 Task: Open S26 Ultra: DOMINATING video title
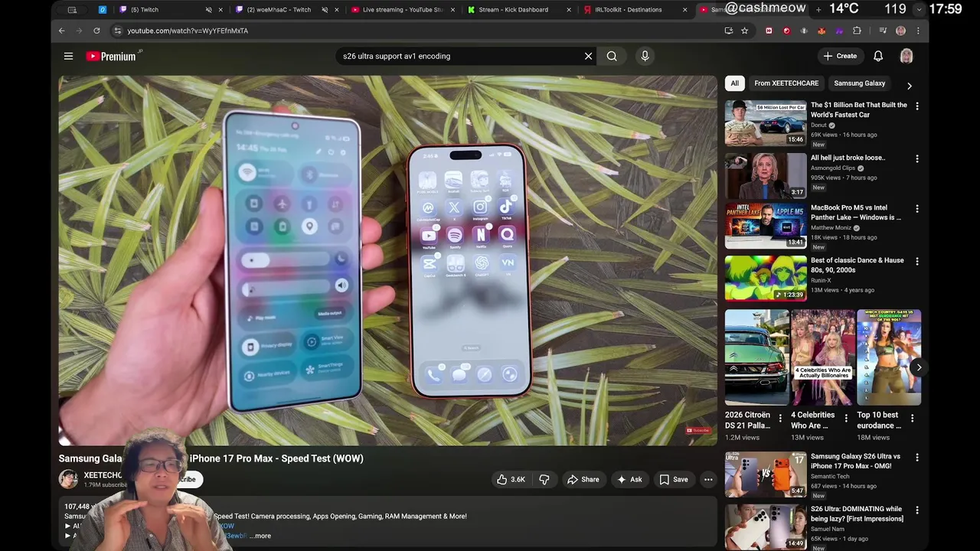point(857,514)
